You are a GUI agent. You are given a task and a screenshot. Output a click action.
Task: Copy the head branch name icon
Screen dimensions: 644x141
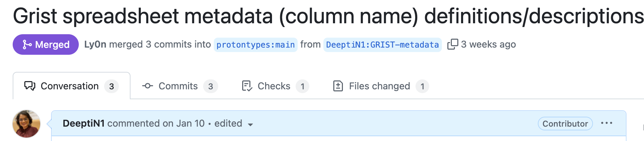tap(453, 44)
